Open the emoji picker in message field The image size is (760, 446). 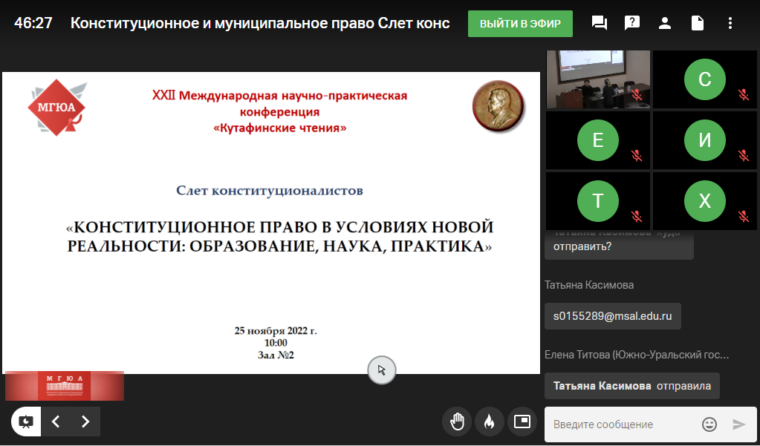pyautogui.click(x=709, y=424)
